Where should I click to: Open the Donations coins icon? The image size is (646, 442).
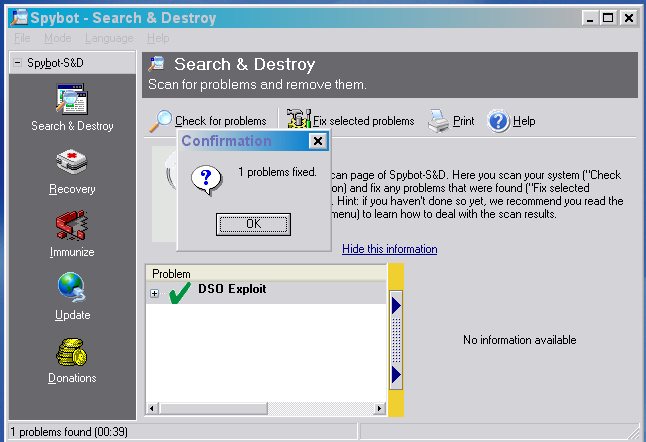pyautogui.click(x=72, y=355)
